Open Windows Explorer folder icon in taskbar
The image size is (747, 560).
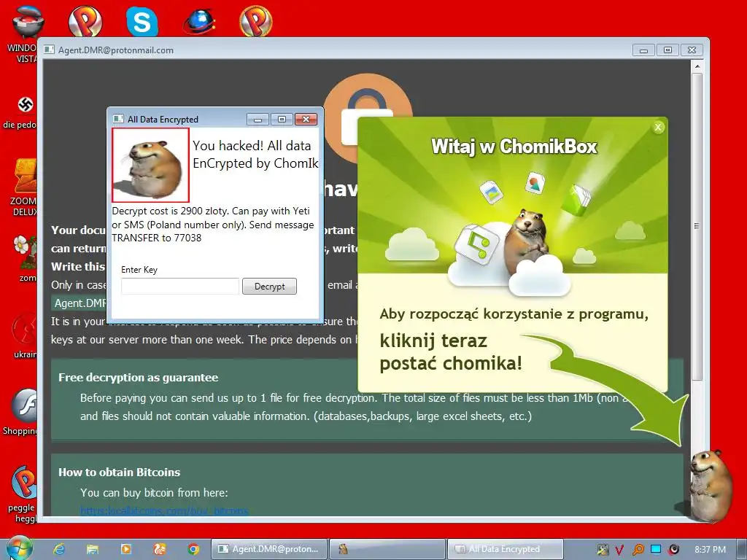93,549
